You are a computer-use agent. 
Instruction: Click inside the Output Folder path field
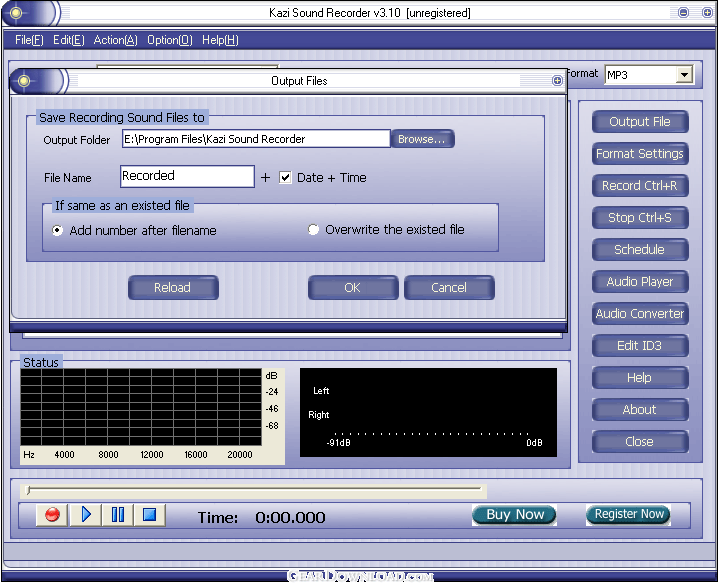click(x=256, y=139)
